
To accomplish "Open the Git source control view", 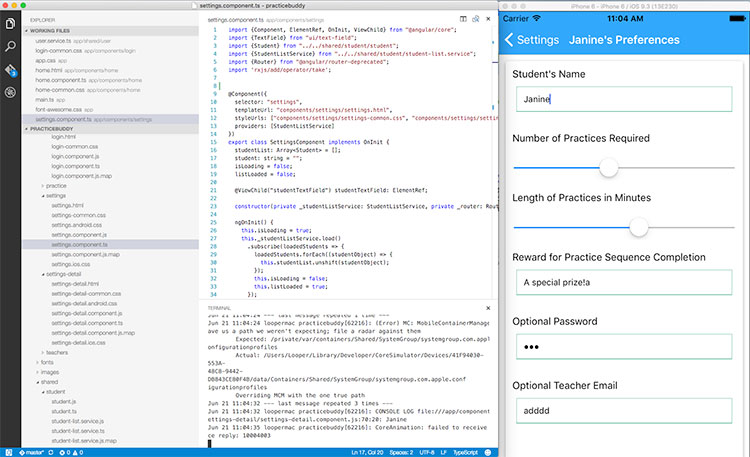I will point(10,69).
